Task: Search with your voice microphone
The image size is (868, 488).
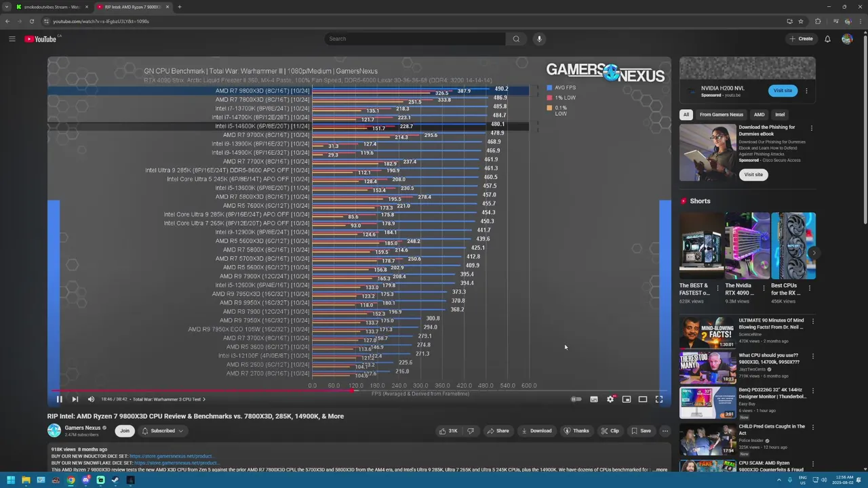Action: [539, 39]
